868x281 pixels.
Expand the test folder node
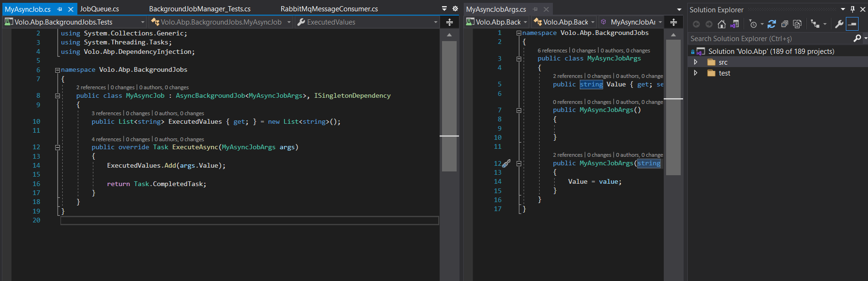coord(695,73)
